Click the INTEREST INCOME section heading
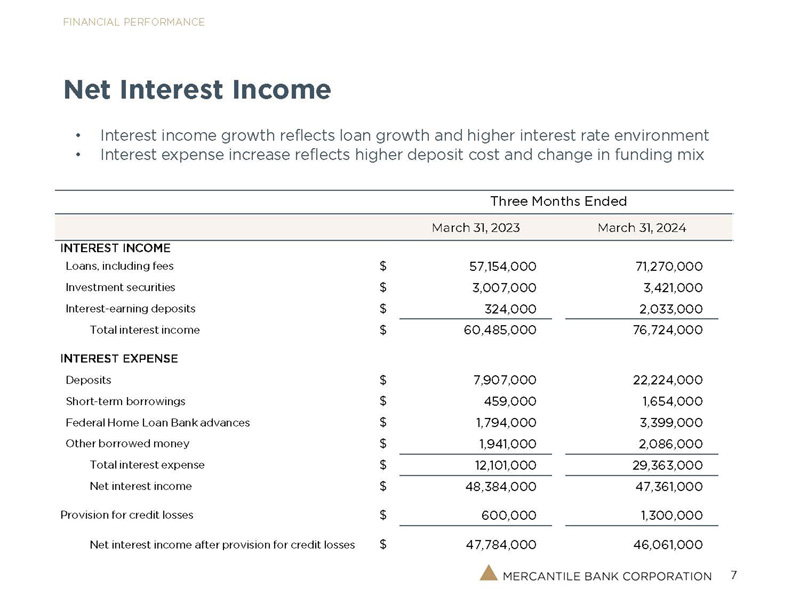The width and height of the screenshot is (800, 604). click(x=116, y=248)
